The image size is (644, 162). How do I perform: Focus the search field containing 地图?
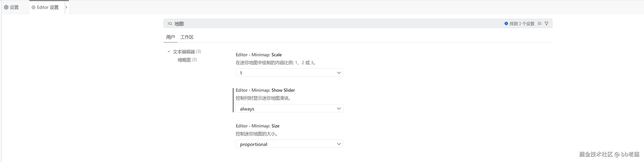325,23
